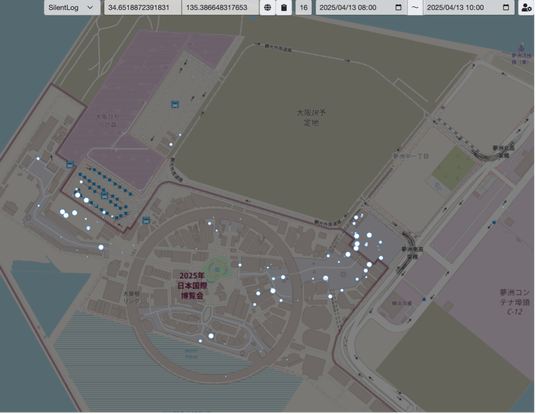Screen dimensions: 536x414
Task: Select the zoom level field showing 16
Action: click(304, 7)
